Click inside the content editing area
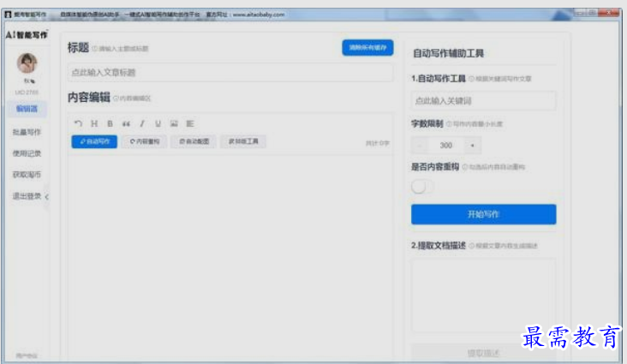 (230, 256)
